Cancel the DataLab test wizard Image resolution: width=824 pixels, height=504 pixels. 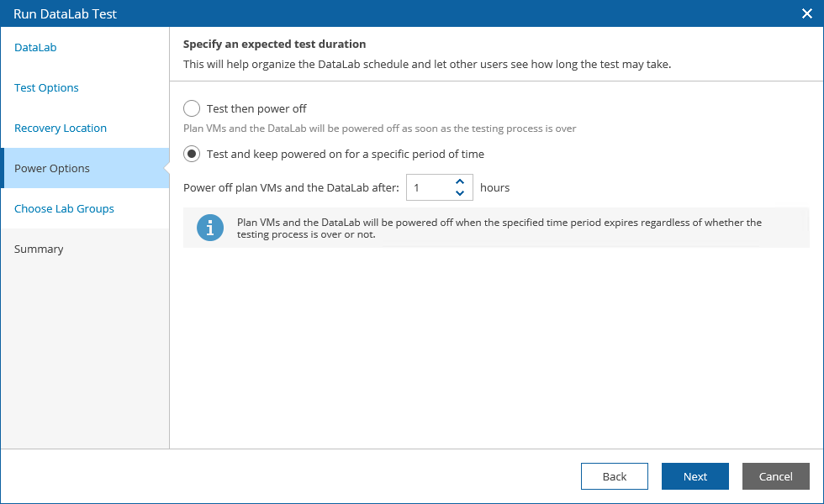775,476
